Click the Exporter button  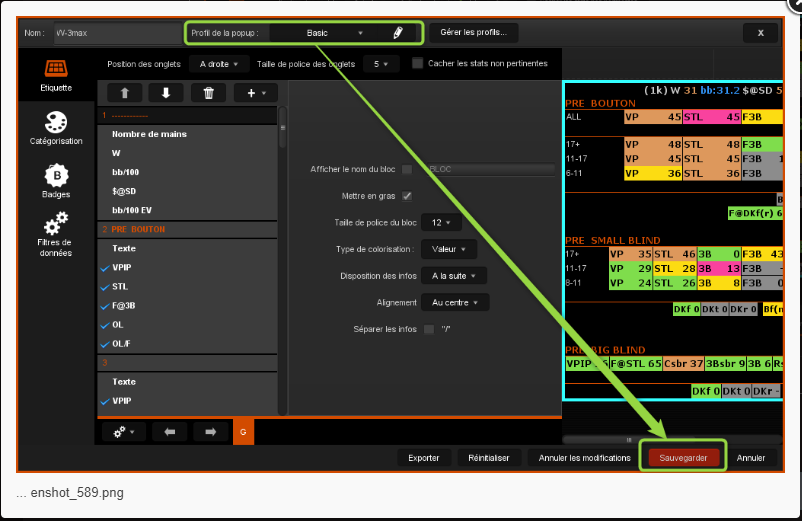tap(424, 458)
